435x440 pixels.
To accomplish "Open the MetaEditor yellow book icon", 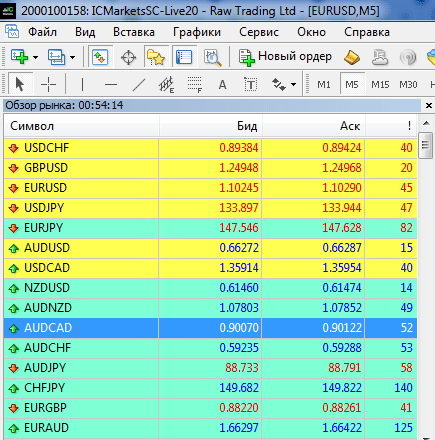I will point(352,57).
